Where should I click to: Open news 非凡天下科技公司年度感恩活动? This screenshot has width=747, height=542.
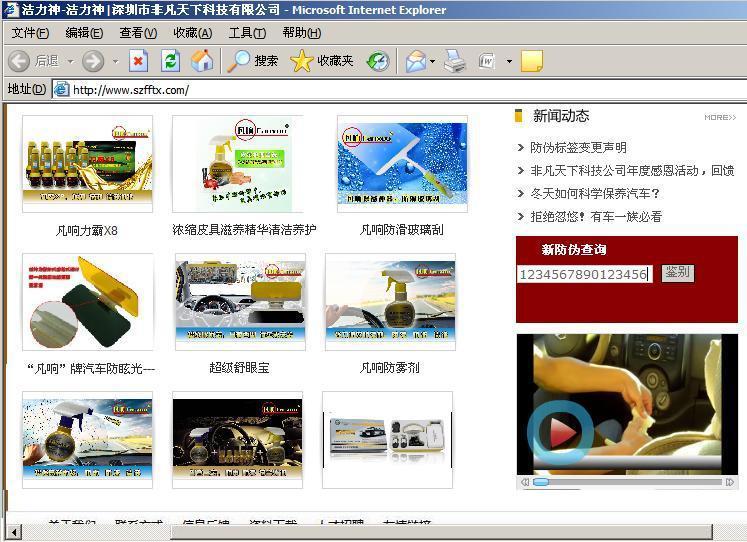632,171
